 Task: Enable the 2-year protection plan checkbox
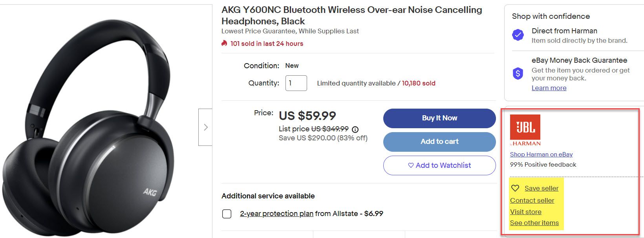pos(227,214)
